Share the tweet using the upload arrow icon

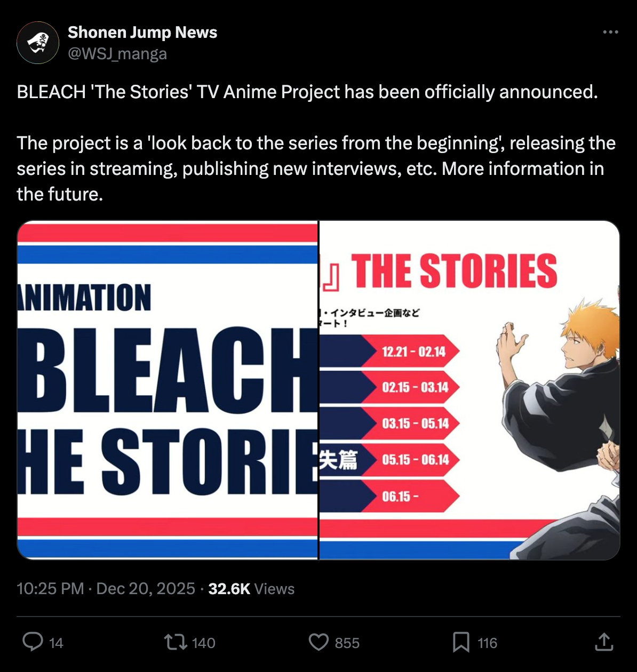coord(604,642)
